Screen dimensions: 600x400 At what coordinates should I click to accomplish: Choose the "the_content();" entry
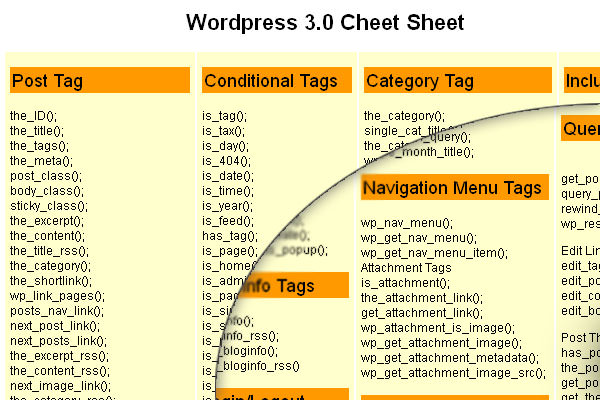click(47, 235)
